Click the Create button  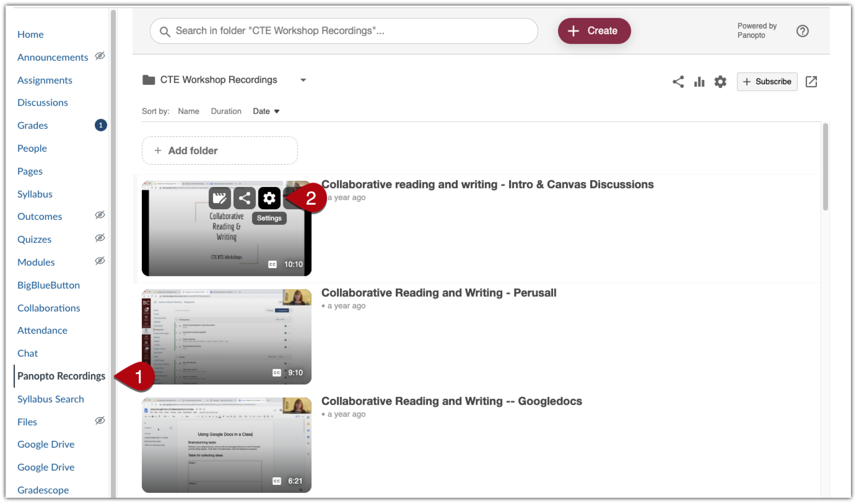(593, 31)
